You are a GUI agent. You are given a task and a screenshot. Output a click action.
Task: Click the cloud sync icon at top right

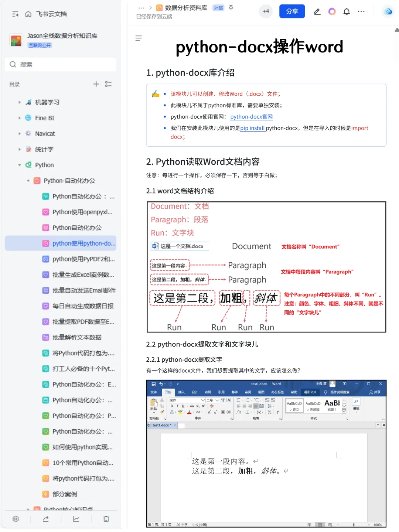pos(388,11)
